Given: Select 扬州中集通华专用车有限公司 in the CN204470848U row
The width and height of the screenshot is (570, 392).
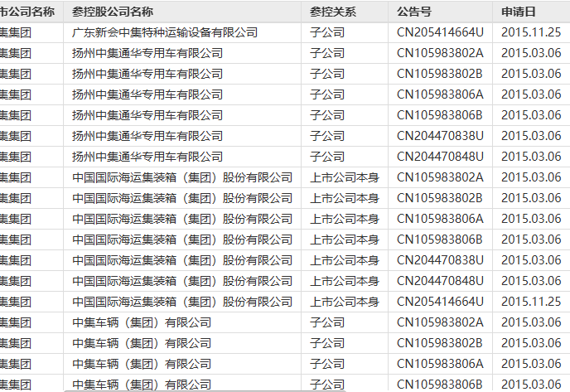Looking at the screenshot, I should point(147,157).
